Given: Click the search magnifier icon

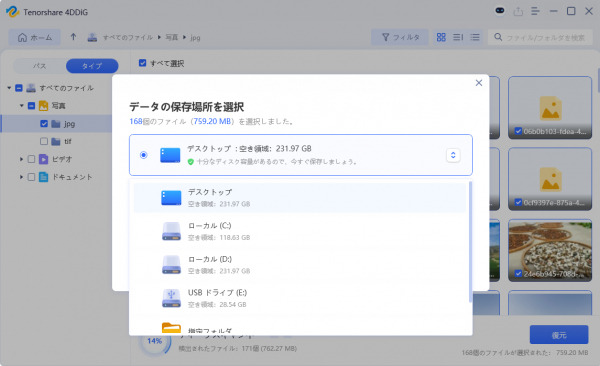Looking at the screenshot, I should click(498, 37).
